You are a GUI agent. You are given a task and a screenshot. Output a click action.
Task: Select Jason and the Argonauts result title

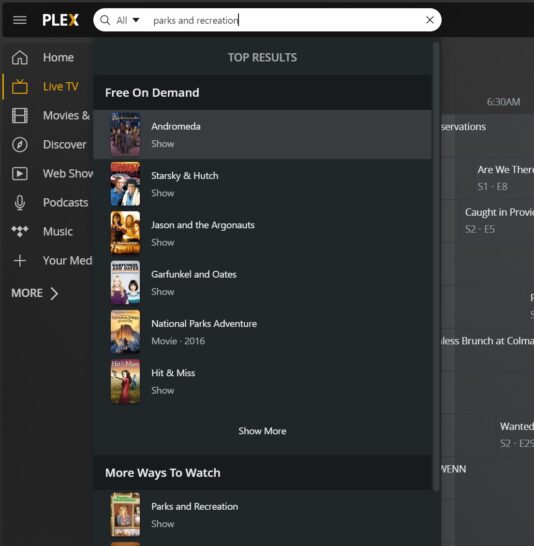203,225
